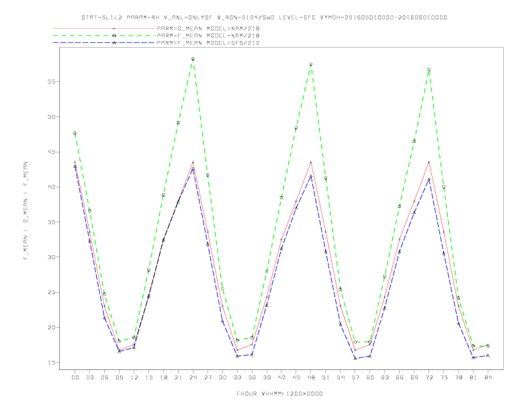Click x-axis forecast hour label 15
Image resolution: width=532 pixels, height=411 pixels.
coord(148,377)
